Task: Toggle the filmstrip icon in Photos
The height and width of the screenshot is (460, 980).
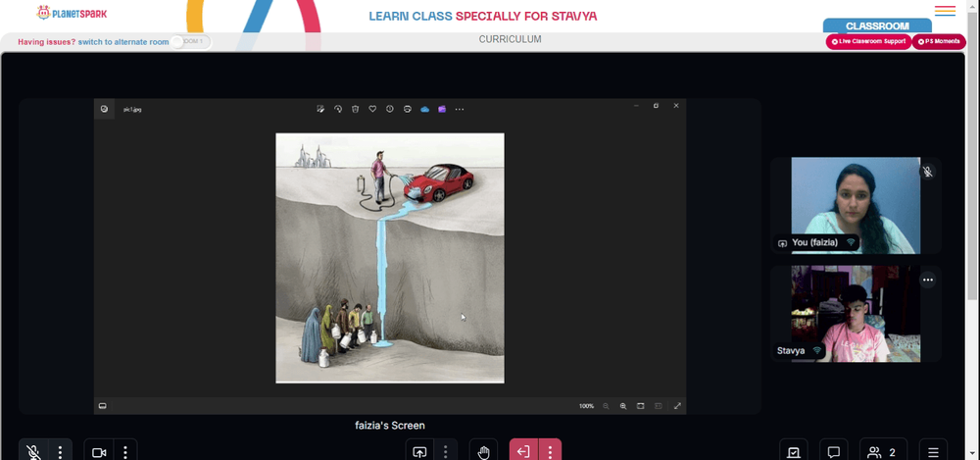Action: [x=103, y=405]
